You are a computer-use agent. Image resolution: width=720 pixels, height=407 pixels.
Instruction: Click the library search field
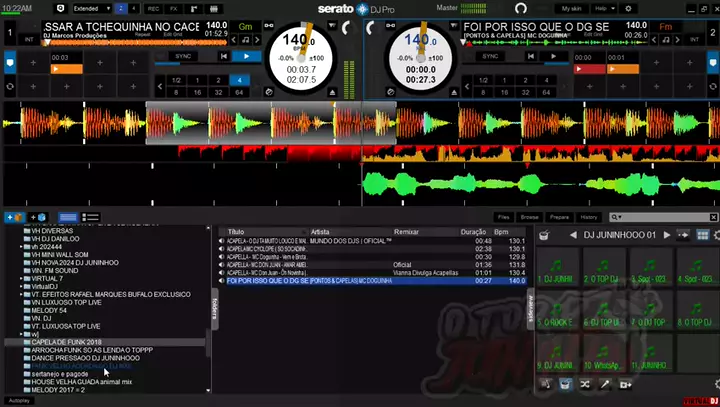[664, 217]
